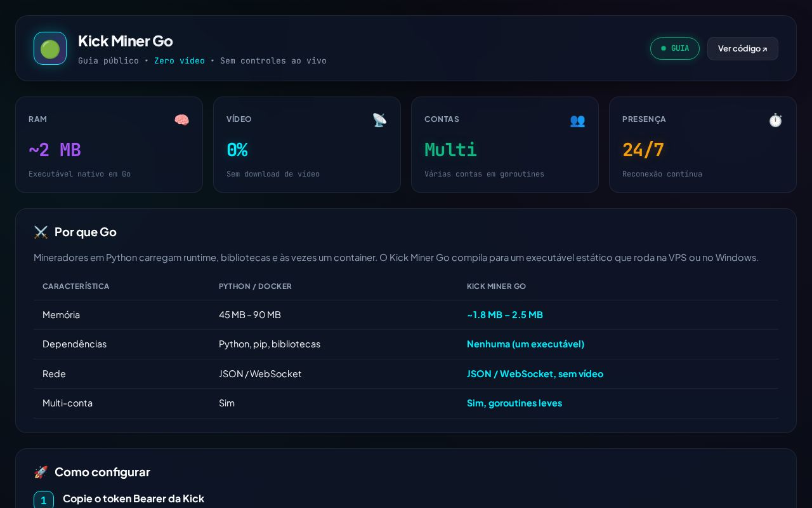Click the people icon on the CONTAS card

point(577,120)
